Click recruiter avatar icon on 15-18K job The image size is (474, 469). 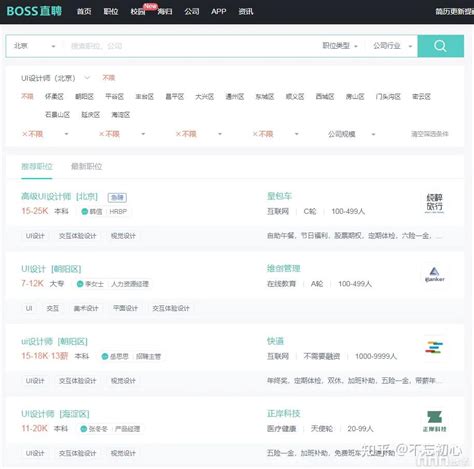click(105, 356)
